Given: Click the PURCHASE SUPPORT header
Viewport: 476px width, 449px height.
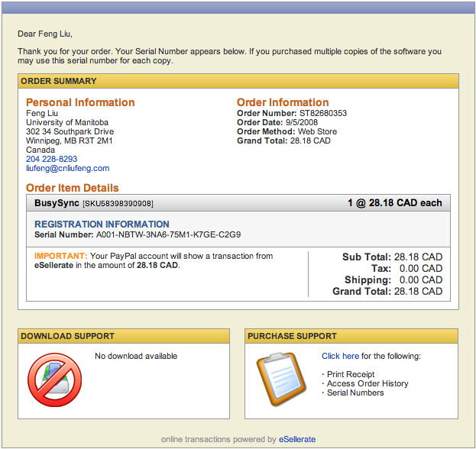Looking at the screenshot, I should click(x=351, y=336).
